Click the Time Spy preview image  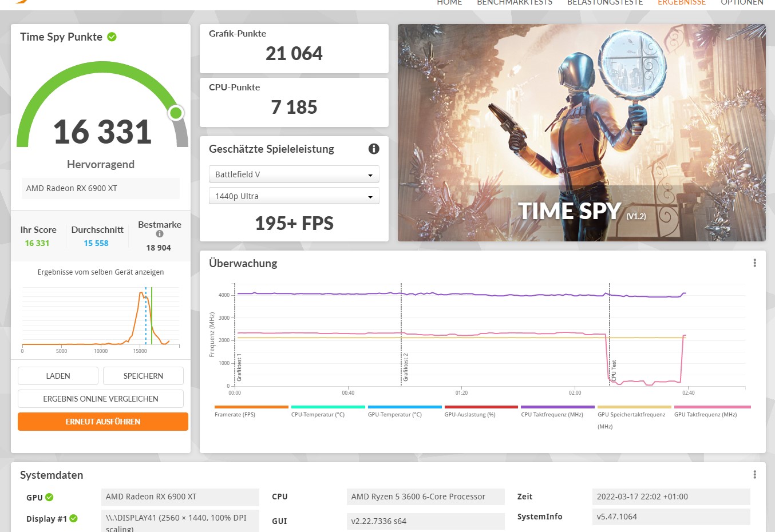point(582,133)
